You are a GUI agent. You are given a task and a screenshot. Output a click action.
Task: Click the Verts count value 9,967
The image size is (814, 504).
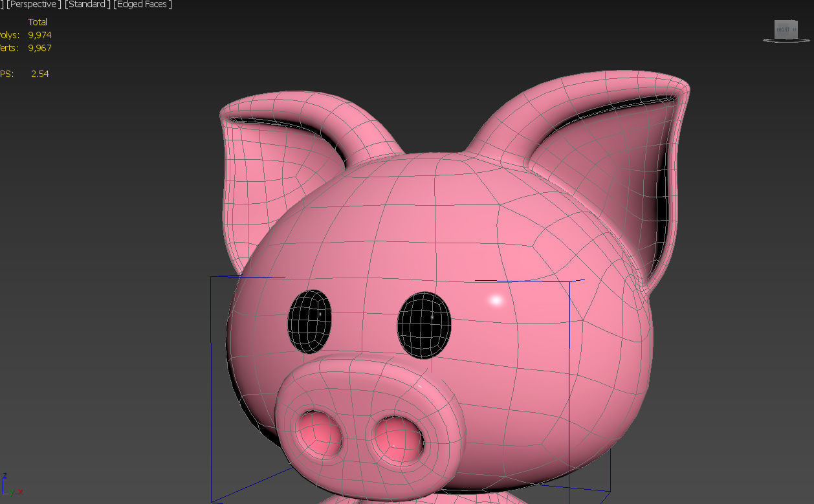(x=39, y=48)
